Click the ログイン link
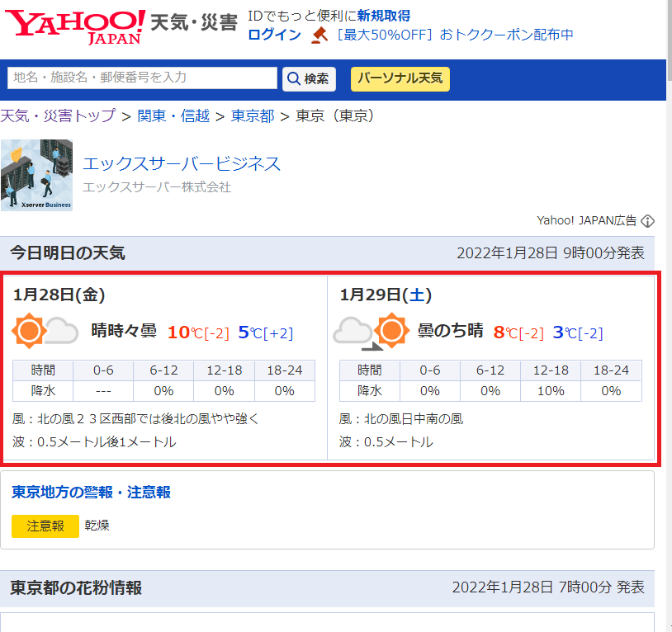The height and width of the screenshot is (632, 672). [x=275, y=35]
